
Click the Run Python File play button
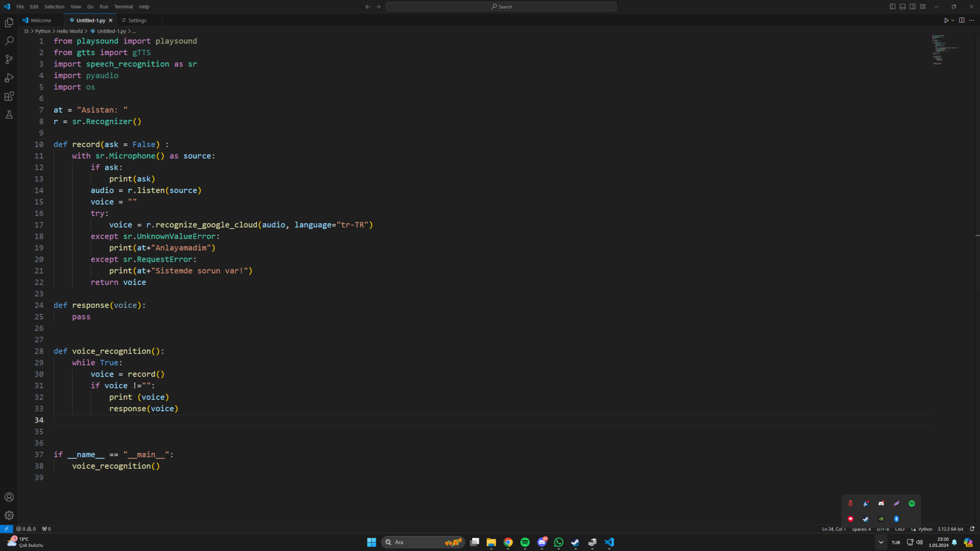(x=946, y=20)
